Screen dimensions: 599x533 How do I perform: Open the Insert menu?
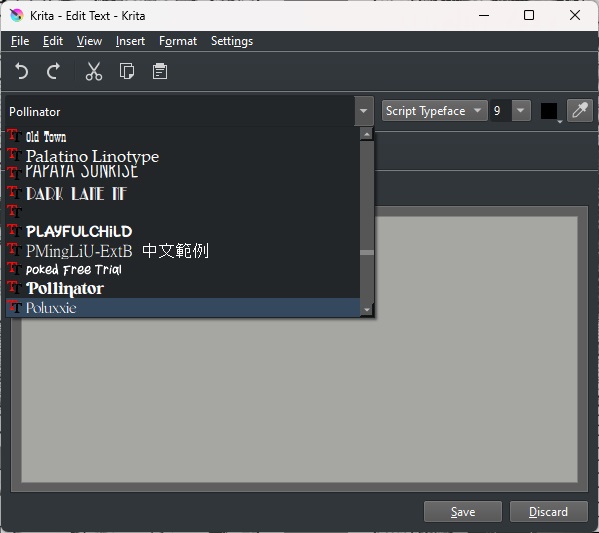[130, 41]
